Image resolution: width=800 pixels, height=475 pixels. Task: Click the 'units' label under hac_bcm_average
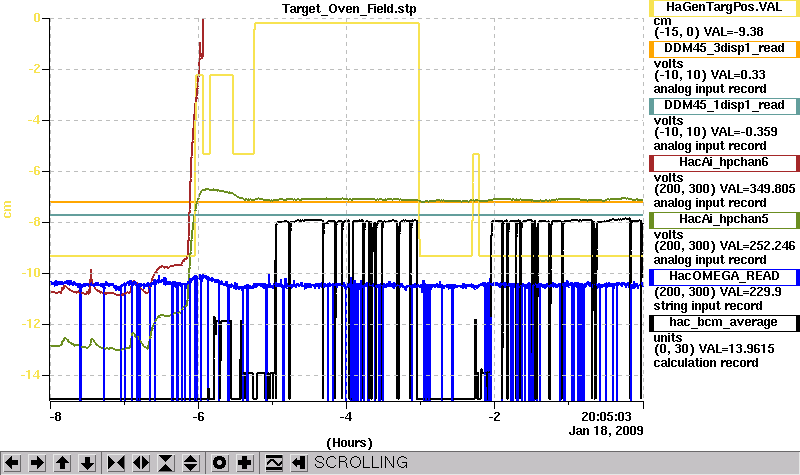click(x=668, y=338)
